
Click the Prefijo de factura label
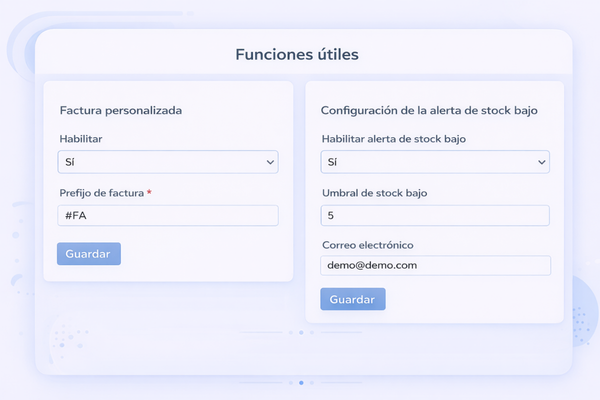click(102, 193)
